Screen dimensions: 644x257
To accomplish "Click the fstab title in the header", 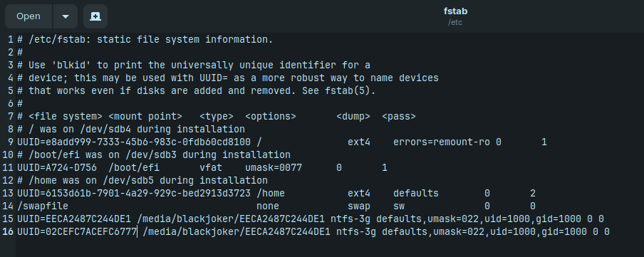I will pyautogui.click(x=455, y=11).
